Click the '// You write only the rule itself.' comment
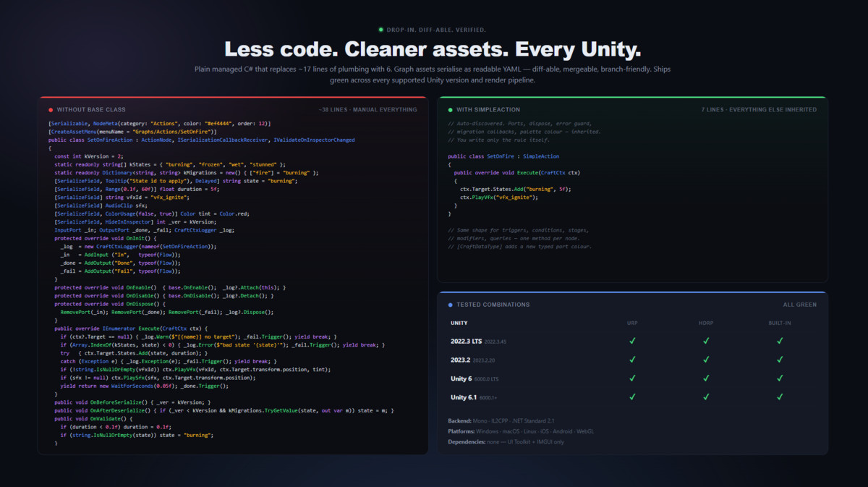Screen dimensions: 868x487 point(501,140)
